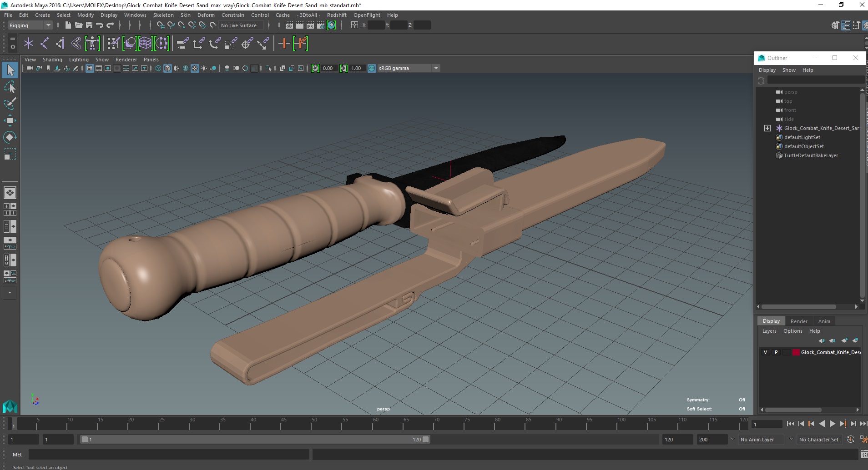Click the Undo arrow icon
The height and width of the screenshot is (470, 868).
tap(100, 25)
